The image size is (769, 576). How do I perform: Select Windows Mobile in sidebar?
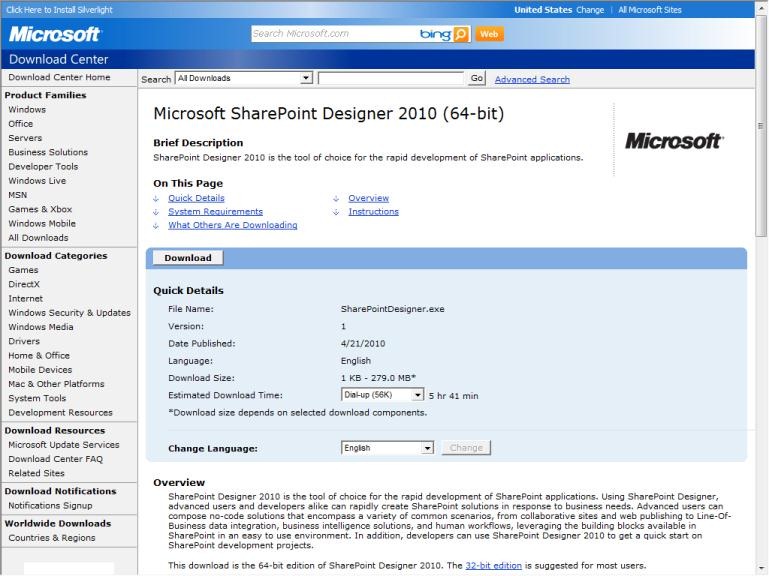point(42,223)
